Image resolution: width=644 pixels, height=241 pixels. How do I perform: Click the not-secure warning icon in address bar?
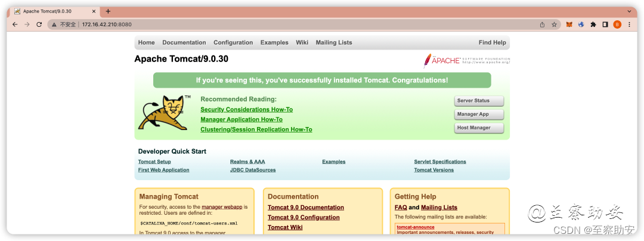click(55, 24)
